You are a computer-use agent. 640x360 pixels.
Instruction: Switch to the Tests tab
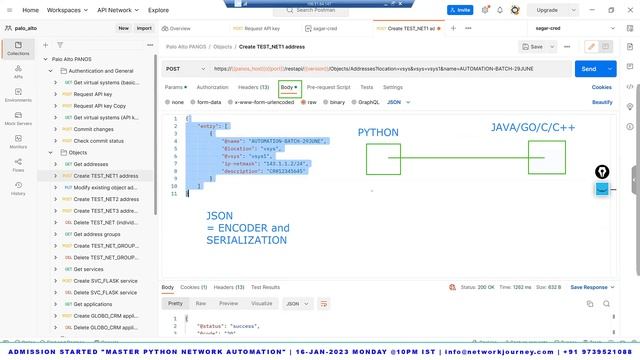[x=367, y=87]
